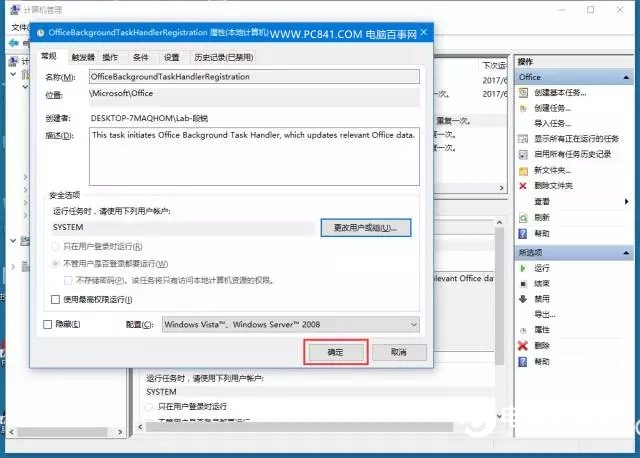Select 只在用户登录时运行 radio button in dialog

click(55, 246)
